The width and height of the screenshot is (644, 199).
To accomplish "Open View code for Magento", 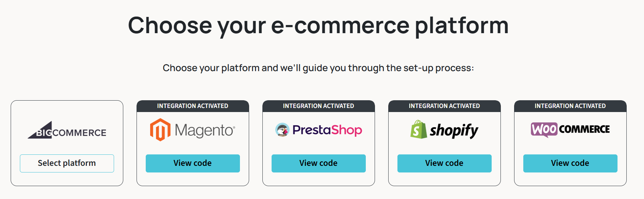I will [x=192, y=163].
